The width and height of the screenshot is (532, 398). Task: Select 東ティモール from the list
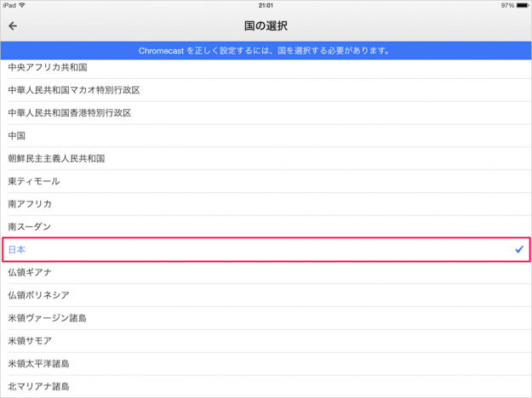pyautogui.click(x=34, y=181)
